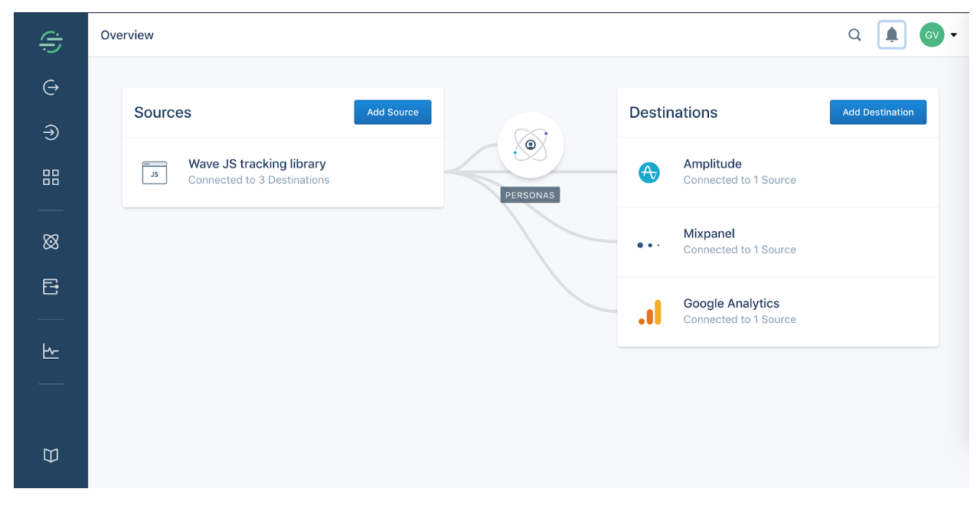Open the Catalog grid icon in sidebar
The height and width of the screenshot is (505, 980).
pos(51,178)
